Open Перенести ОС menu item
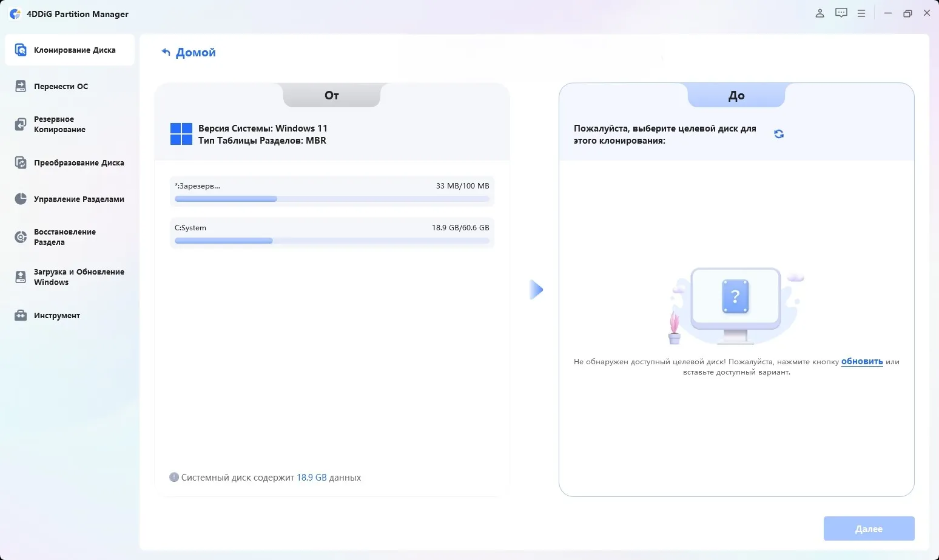 (70, 86)
